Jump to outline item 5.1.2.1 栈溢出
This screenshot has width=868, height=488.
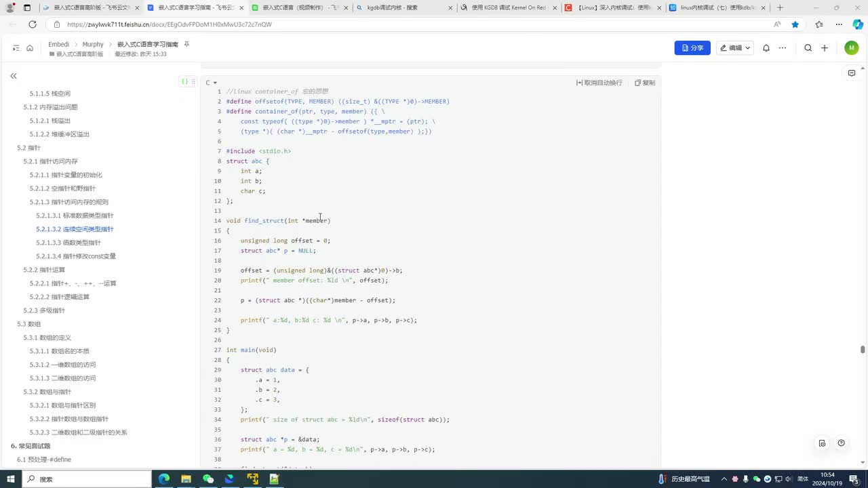point(50,121)
